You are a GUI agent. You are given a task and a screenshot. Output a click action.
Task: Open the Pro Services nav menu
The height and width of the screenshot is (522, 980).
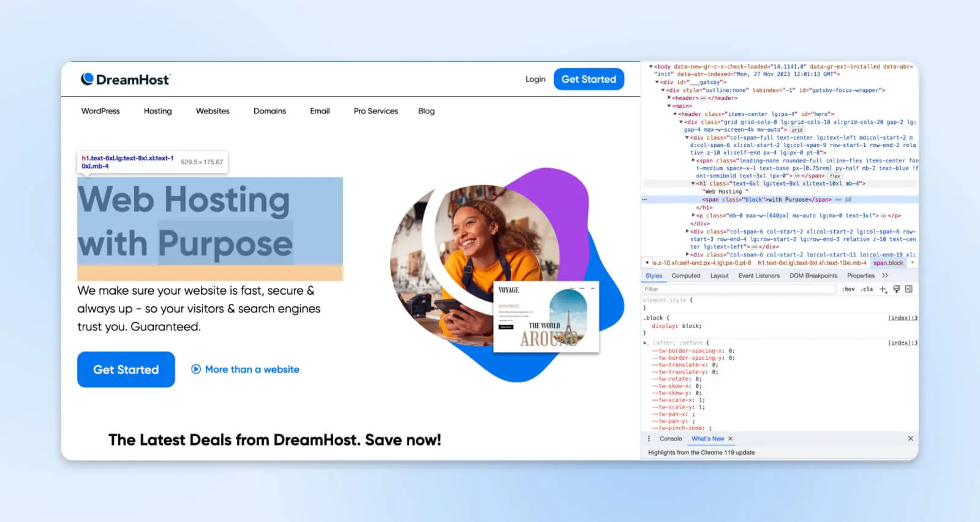click(375, 111)
